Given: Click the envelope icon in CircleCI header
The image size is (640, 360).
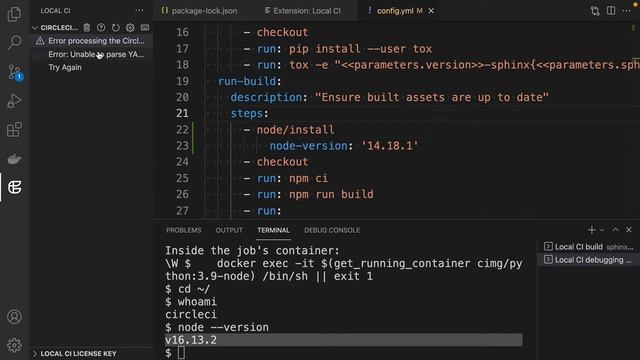Looking at the screenshot, I should pyautogui.click(x=144, y=27).
